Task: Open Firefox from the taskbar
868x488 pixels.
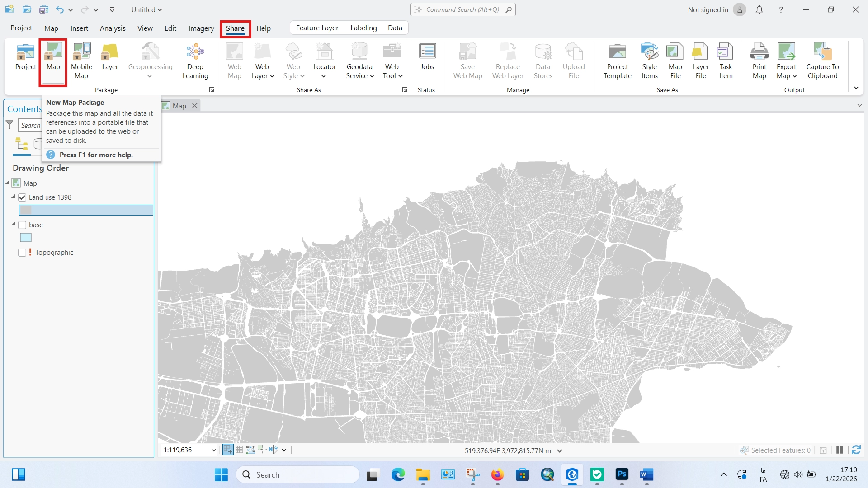Action: coord(497,474)
